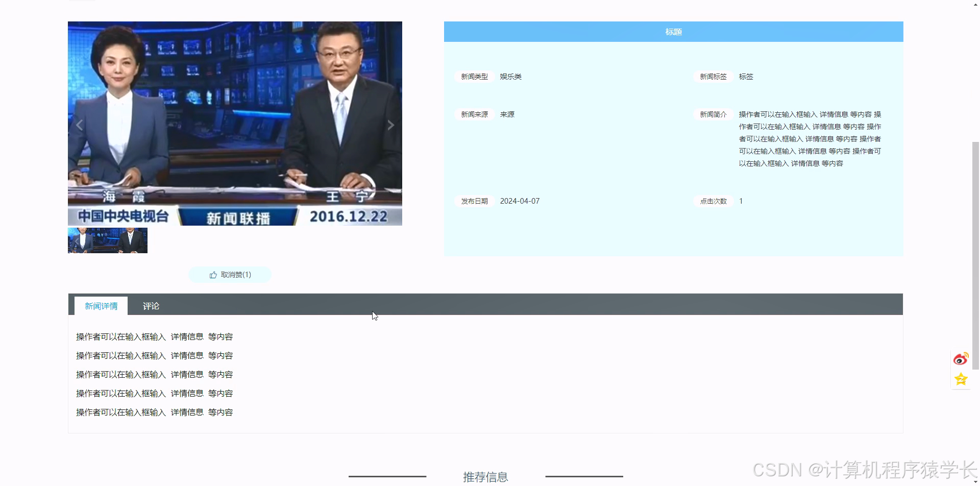Click the 娱乐类 news type value

(x=510, y=77)
